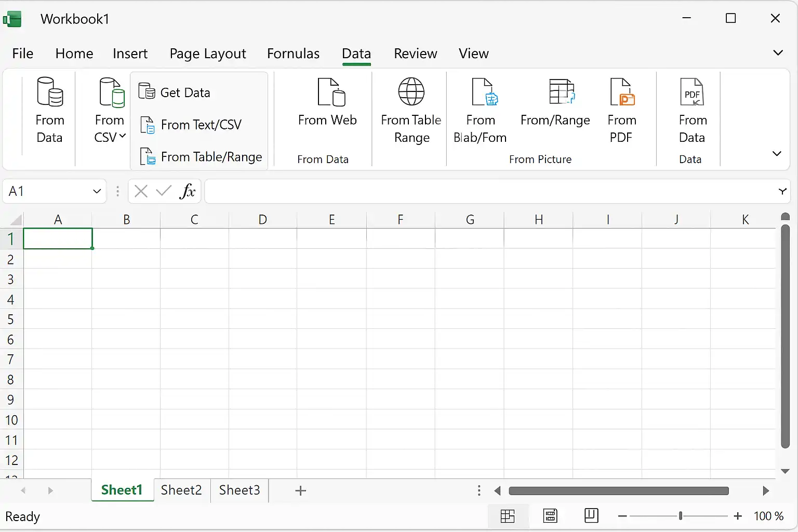Insert function using the fx icon
The image size is (798, 532).
point(188,191)
